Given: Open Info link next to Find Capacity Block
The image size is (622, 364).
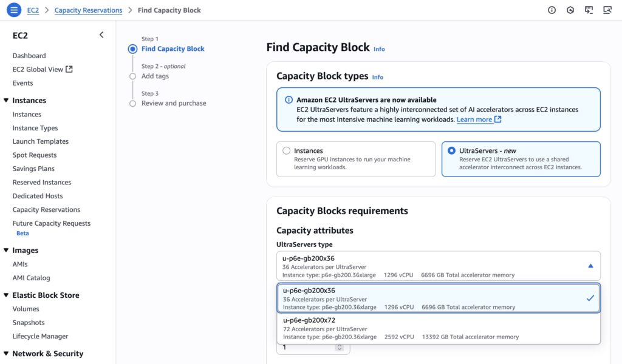Looking at the screenshot, I should point(379,49).
